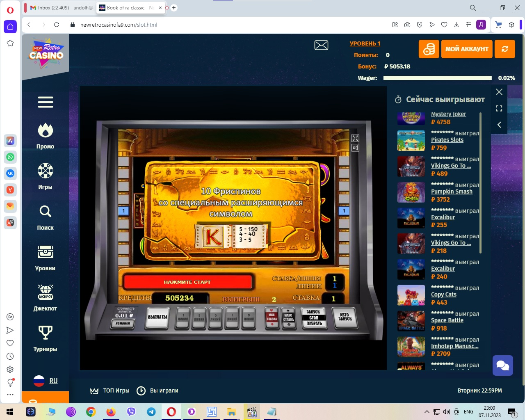The height and width of the screenshot is (420, 525).
Task: Click the red НАЖМИТЕ СТАРТ bar
Action: 187,282
